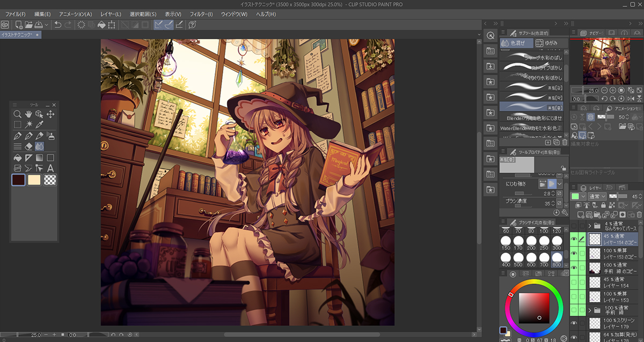Hide layer レイヤー 153 のコピー
The width and height of the screenshot is (644, 342).
tap(574, 253)
